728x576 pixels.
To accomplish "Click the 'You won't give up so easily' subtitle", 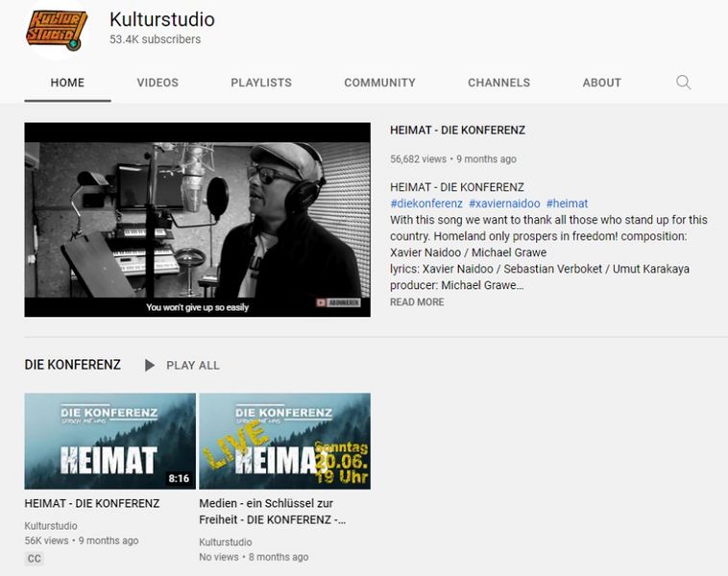I will point(197,307).
